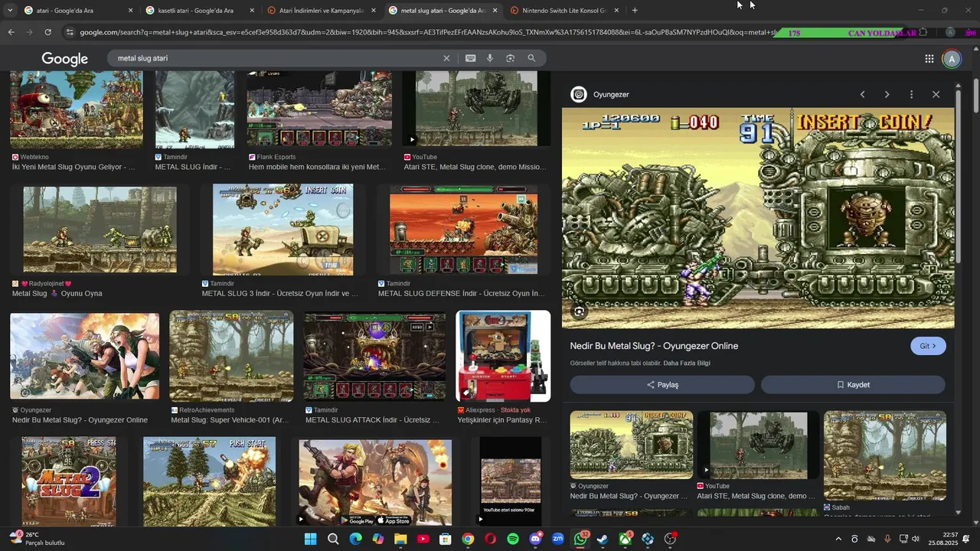Start voice search with the microphone icon

(490, 58)
